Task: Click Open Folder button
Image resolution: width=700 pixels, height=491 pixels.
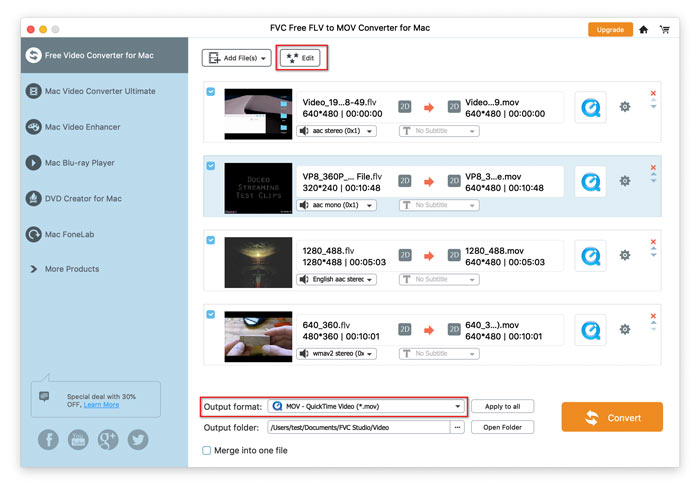Action: tap(502, 427)
